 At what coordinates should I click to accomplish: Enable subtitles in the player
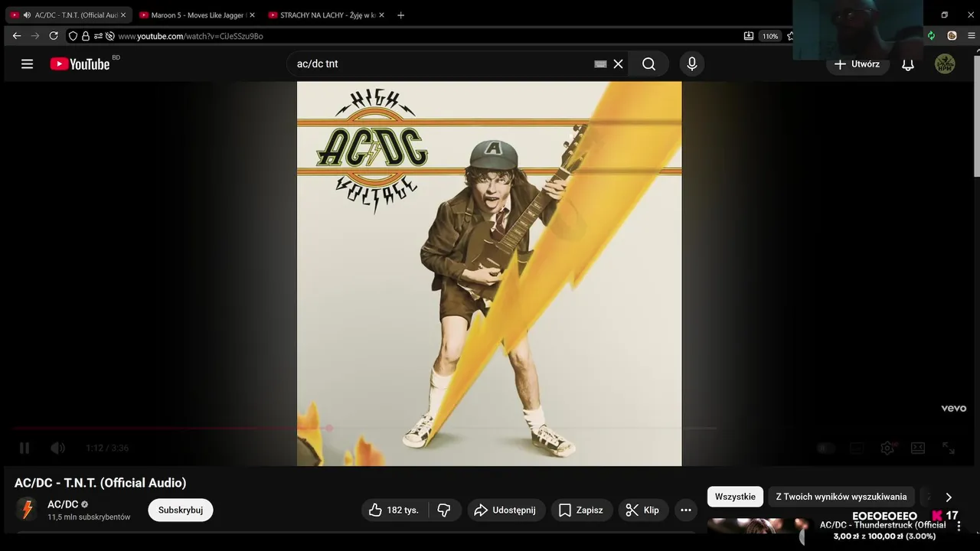[x=857, y=448]
